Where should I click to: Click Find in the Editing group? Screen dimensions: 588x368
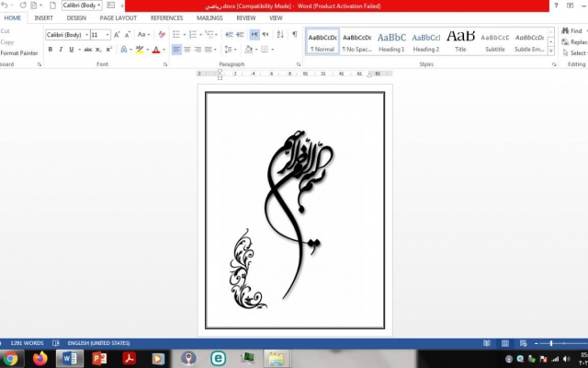571,30
